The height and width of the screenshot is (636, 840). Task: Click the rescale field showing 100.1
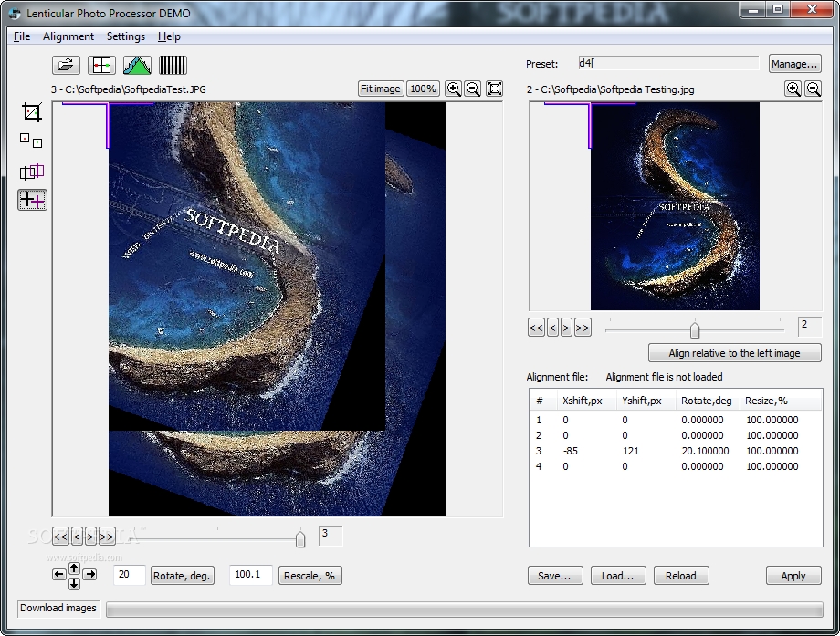[251, 575]
